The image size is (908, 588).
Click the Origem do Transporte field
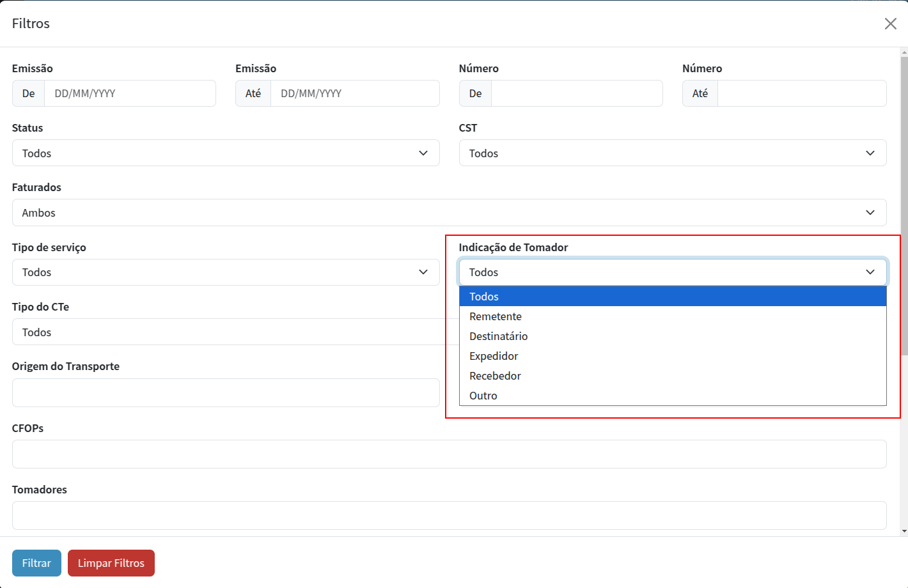click(x=225, y=392)
